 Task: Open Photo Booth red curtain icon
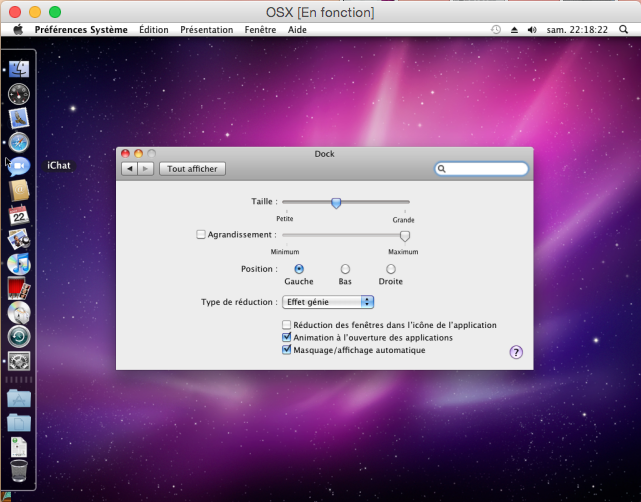coord(19,288)
